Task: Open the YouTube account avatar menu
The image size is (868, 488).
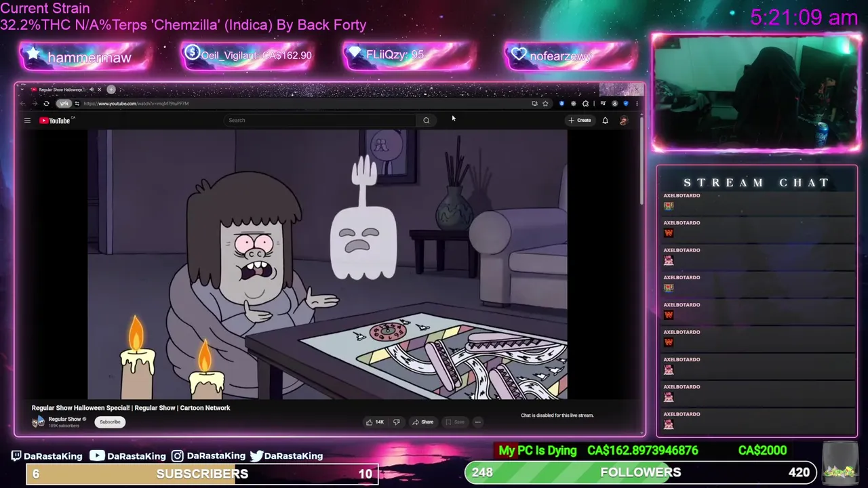Action: [624, 121]
